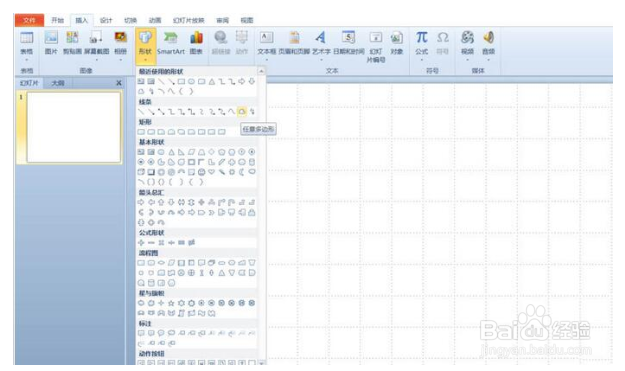Switch to the 开始 home tab
The height and width of the screenshot is (371, 625).
(x=57, y=20)
